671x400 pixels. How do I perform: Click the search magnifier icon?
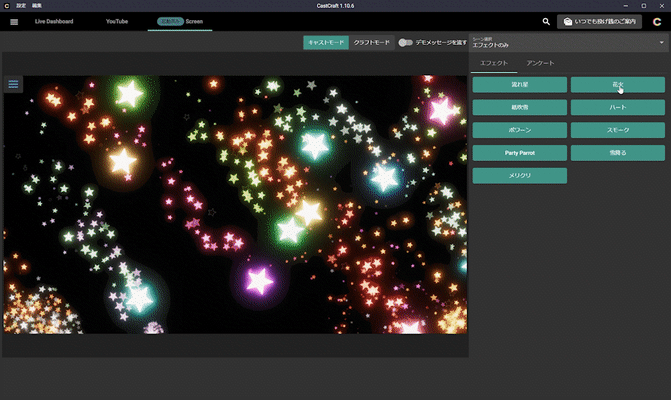pyautogui.click(x=546, y=21)
